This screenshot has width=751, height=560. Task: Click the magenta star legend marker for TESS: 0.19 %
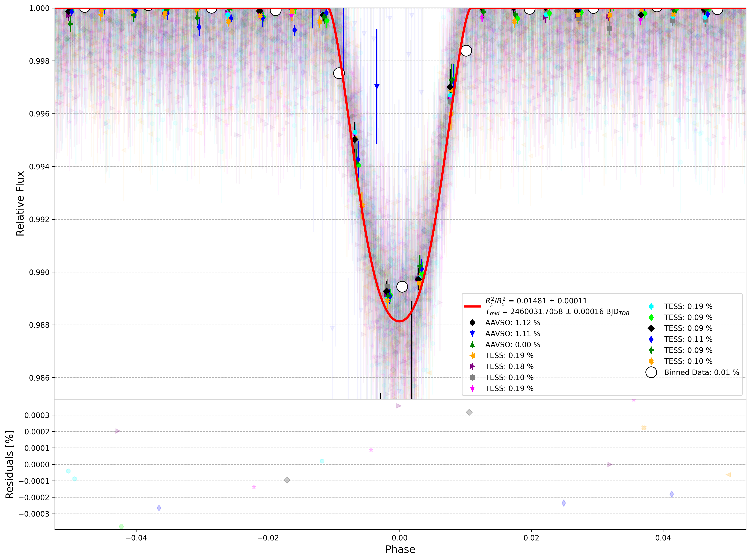pos(472,388)
